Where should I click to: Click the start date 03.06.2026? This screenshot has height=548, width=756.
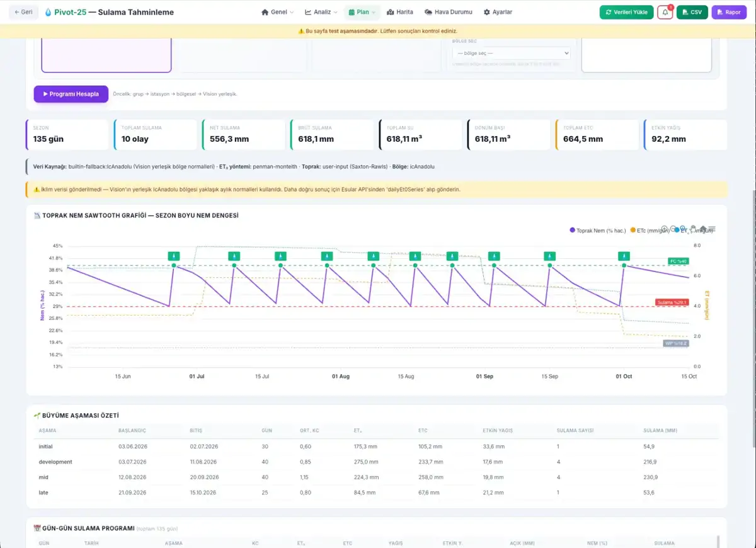click(x=132, y=447)
